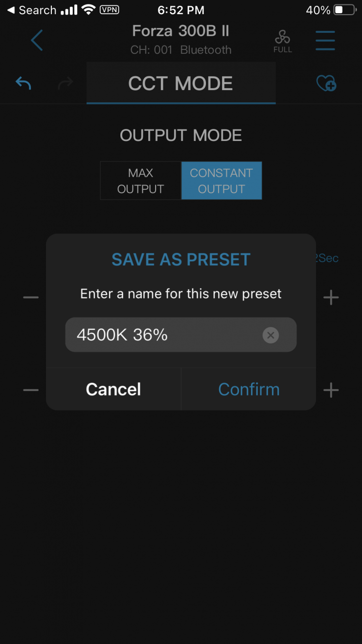This screenshot has width=362, height=644.
Task: Open the hamburger menu
Action: point(325,40)
